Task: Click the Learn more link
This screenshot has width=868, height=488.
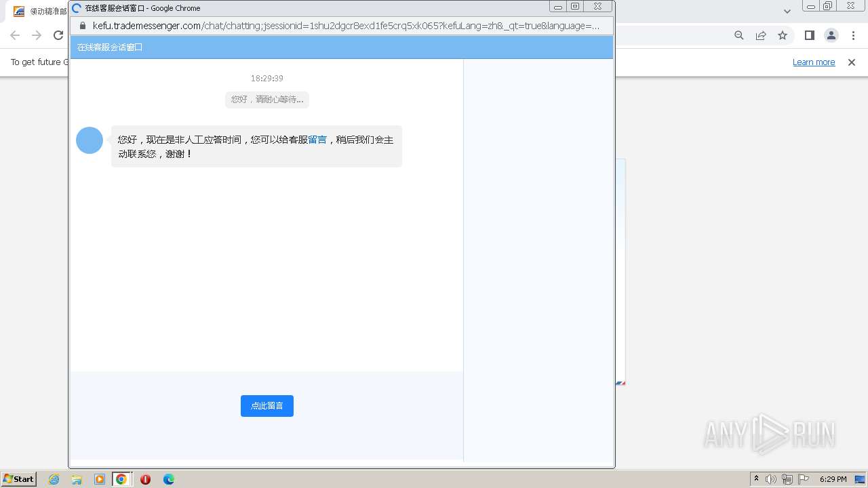Action: 814,62
